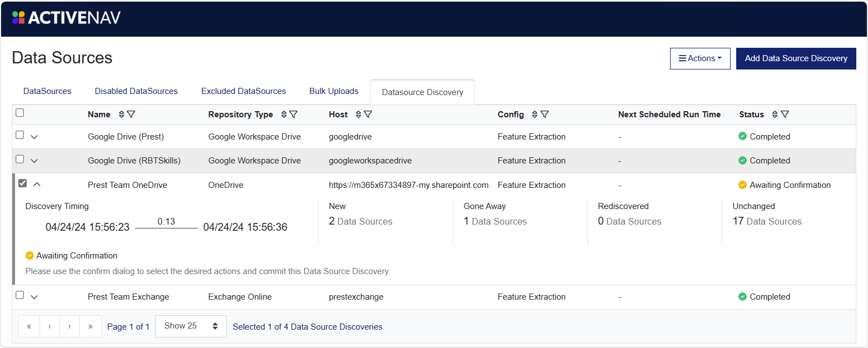Screen dimensions: 868x348
Task: Click the Data Sources page heading
Action: pyautogui.click(x=62, y=58)
